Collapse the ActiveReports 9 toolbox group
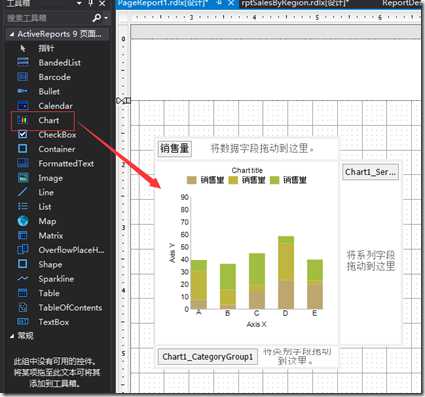This screenshot has width=425, height=397. coord(12,34)
